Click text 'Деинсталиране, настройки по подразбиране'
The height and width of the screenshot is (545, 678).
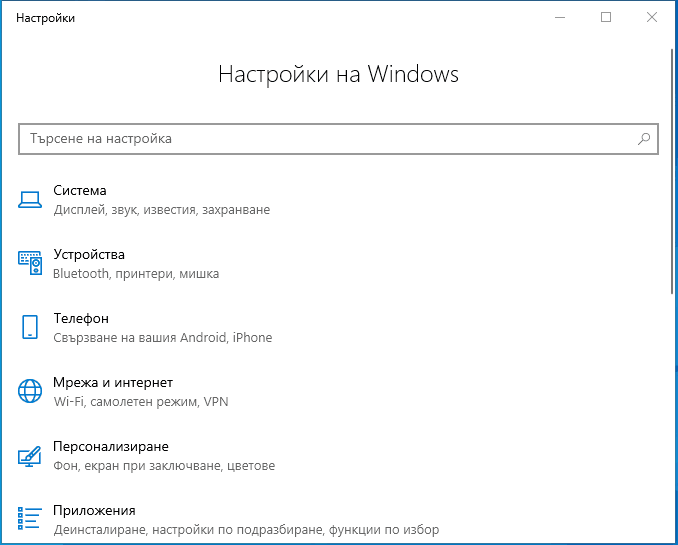[188, 530]
